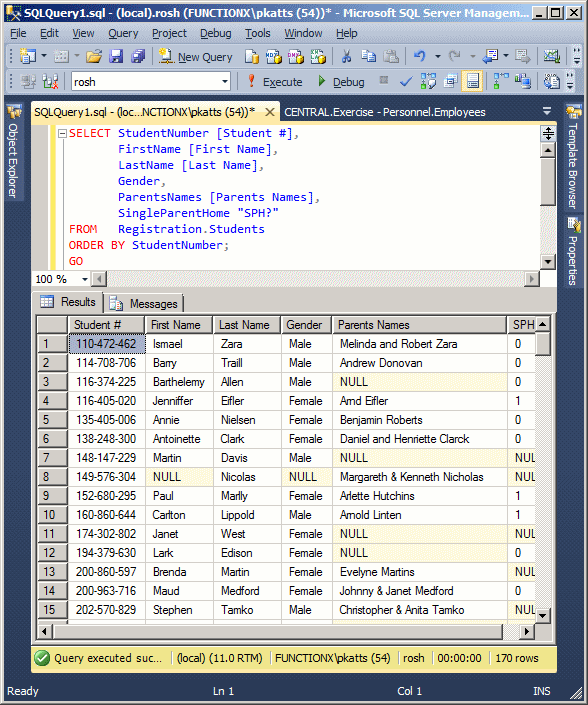Collapse the SELECT statement outline
This screenshot has width=588, height=705.
(62, 133)
